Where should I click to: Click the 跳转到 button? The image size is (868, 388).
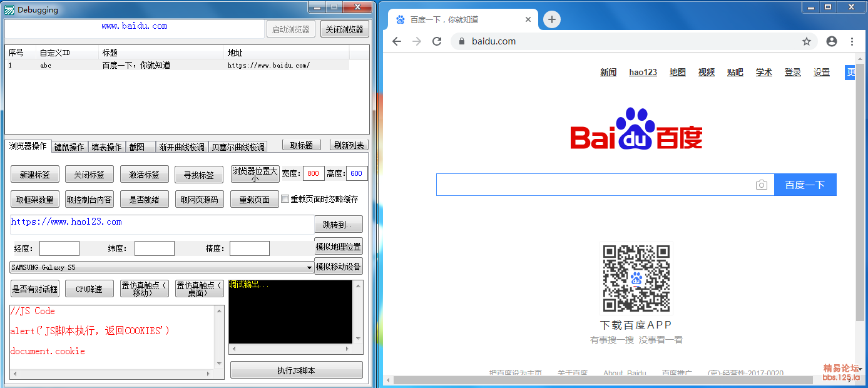(x=339, y=224)
